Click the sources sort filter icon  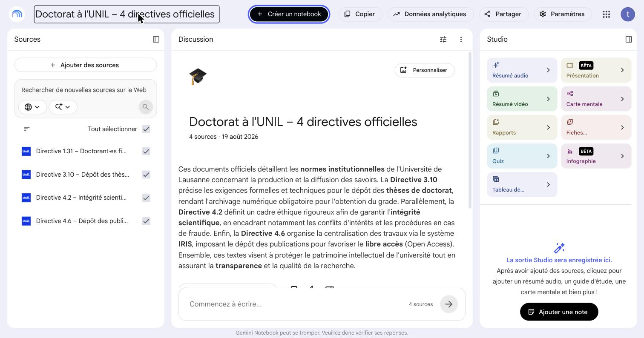(x=27, y=129)
